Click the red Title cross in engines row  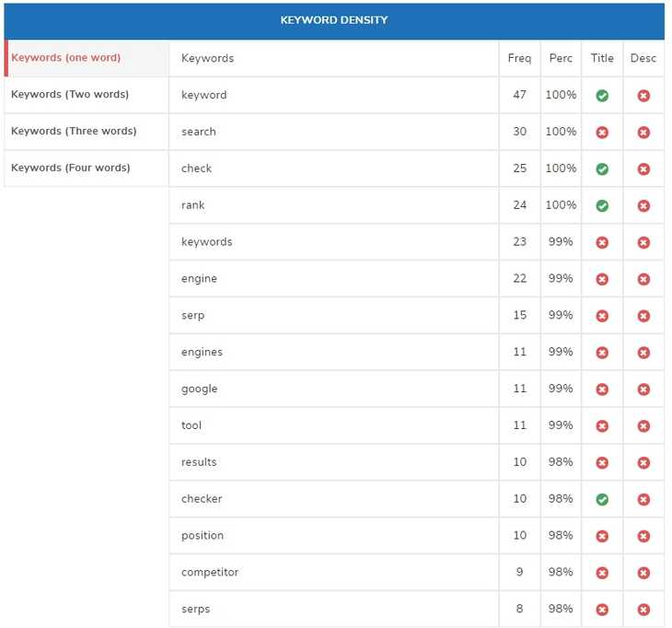[x=602, y=353]
